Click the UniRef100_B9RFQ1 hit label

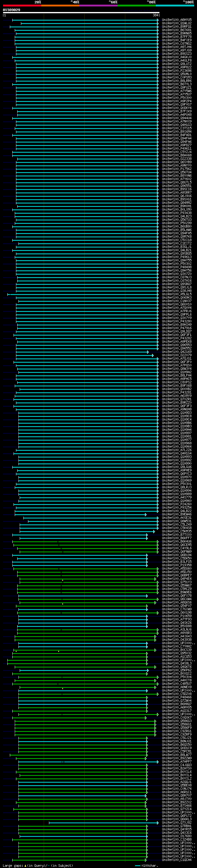[x=177, y=26]
